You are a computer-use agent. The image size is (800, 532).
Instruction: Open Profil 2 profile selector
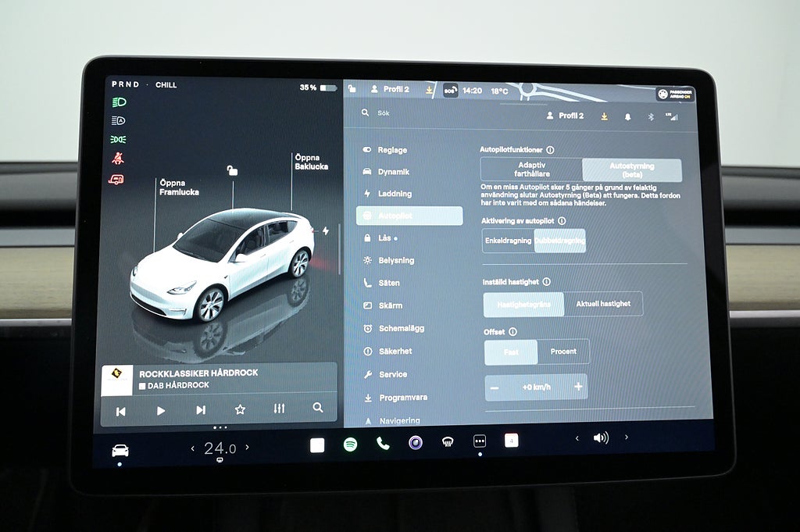(x=565, y=116)
